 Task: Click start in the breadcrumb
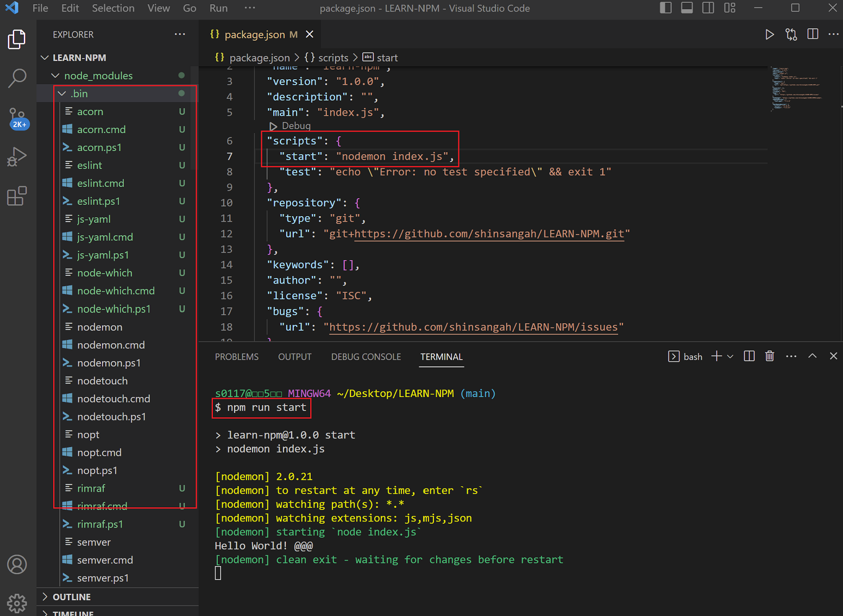(387, 58)
